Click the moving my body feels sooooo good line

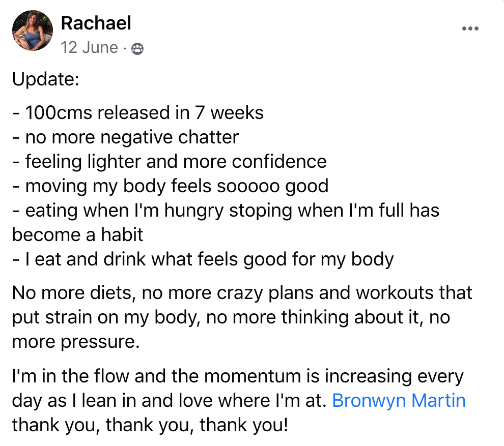click(x=171, y=186)
